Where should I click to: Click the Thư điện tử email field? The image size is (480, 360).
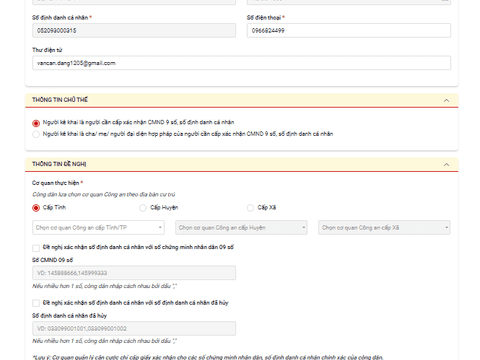(242, 63)
